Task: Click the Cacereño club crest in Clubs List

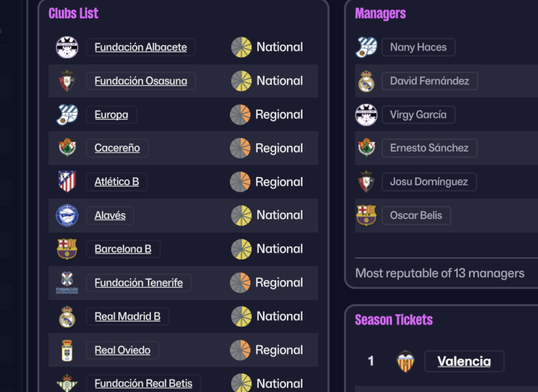Action: [67, 148]
